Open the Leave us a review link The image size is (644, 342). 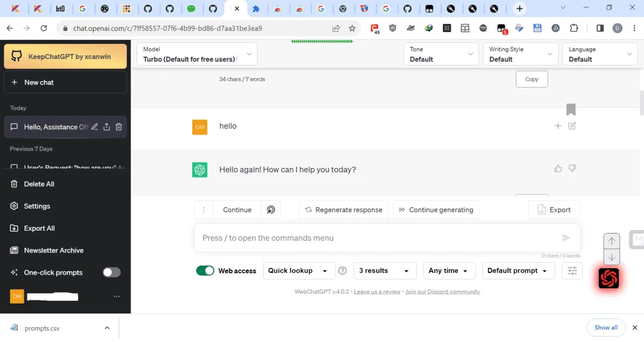377,291
